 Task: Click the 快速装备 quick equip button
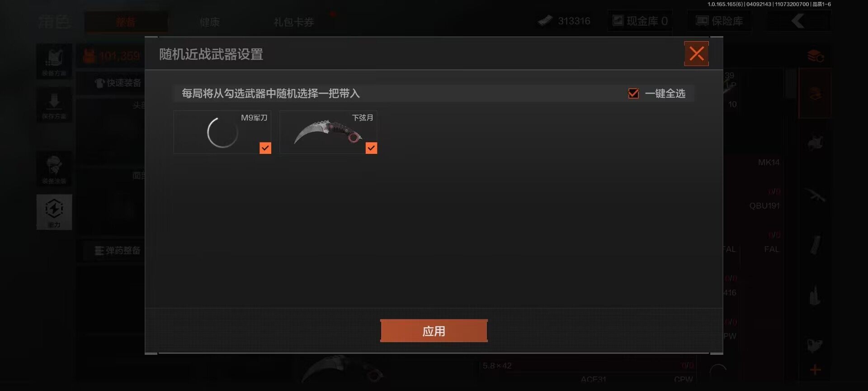pyautogui.click(x=118, y=83)
